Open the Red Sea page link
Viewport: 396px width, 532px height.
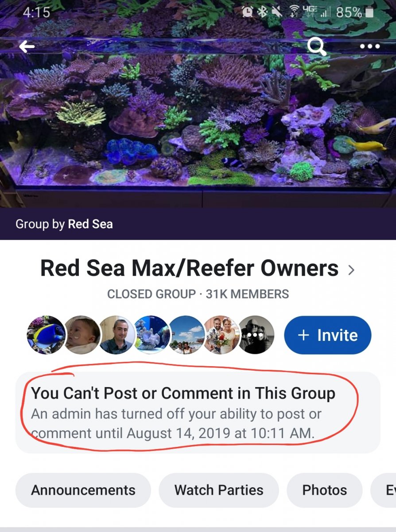[x=90, y=224]
